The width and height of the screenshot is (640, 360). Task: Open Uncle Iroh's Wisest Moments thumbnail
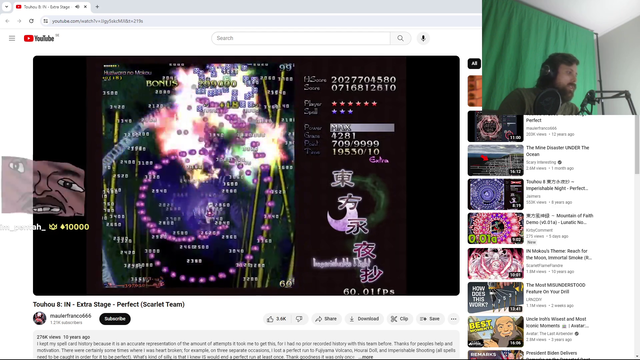click(496, 331)
